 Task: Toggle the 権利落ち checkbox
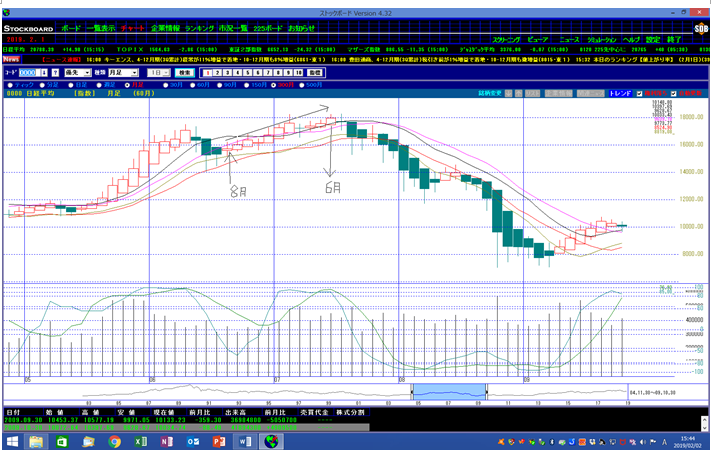tap(639, 93)
